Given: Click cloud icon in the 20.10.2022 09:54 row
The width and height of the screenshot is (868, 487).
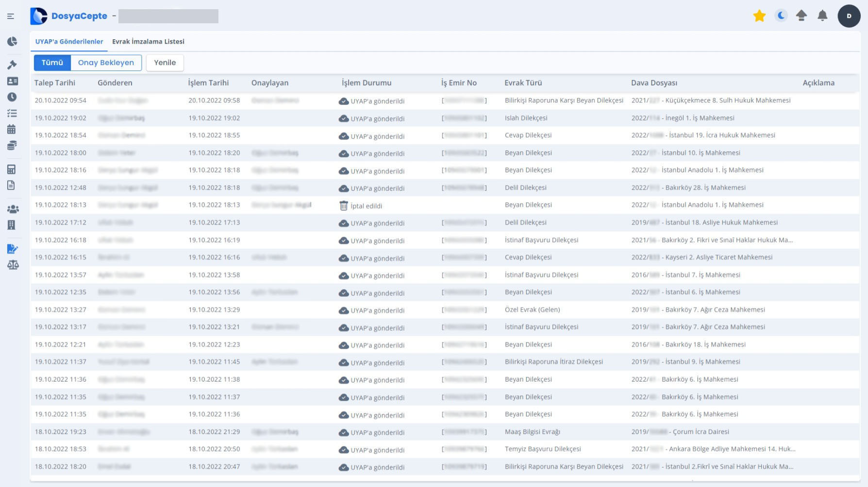Looking at the screenshot, I should pyautogui.click(x=344, y=101).
